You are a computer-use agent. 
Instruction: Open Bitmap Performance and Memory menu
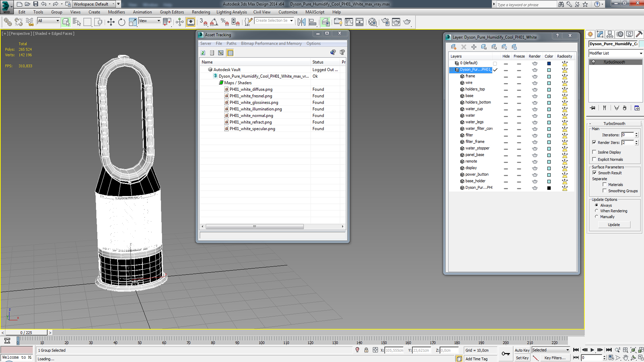[x=271, y=44]
